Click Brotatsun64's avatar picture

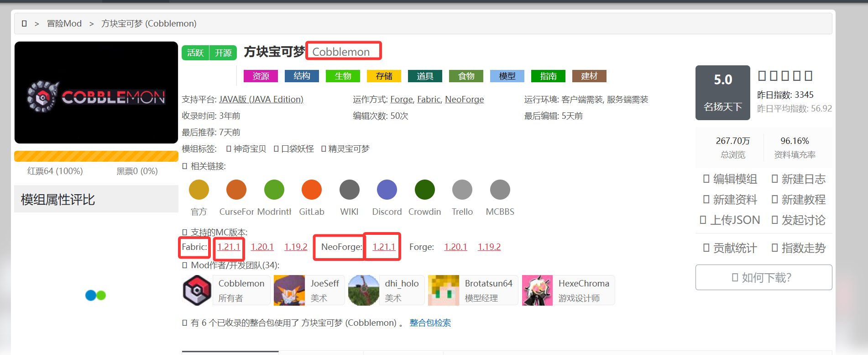click(x=444, y=290)
